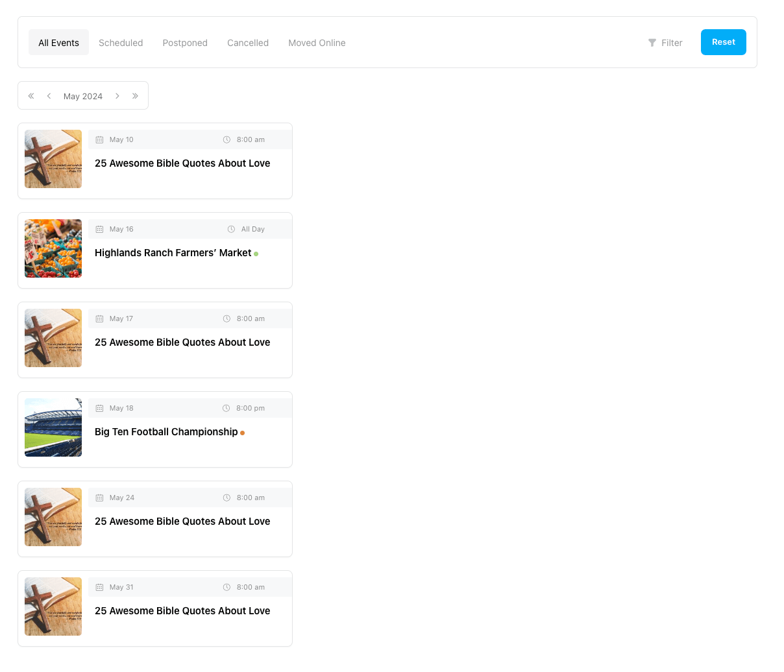Open Big Ten Football Championship event title
The height and width of the screenshot is (672, 784).
tap(166, 432)
